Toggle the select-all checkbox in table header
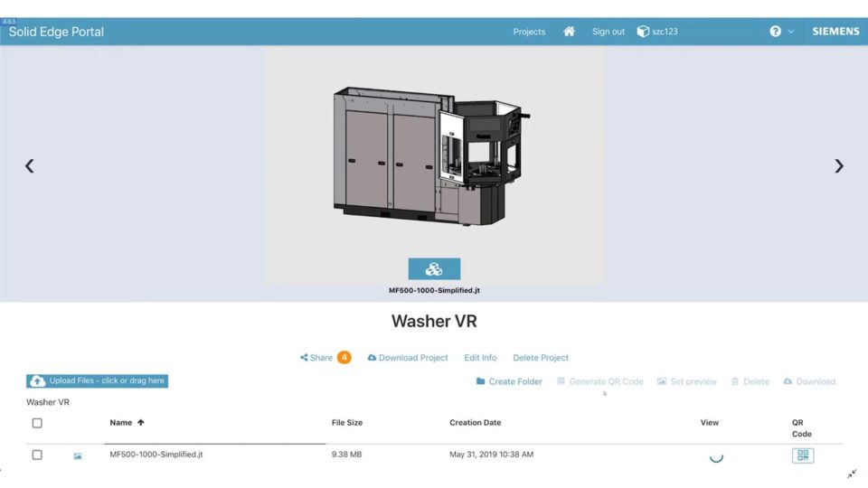 pos(37,423)
